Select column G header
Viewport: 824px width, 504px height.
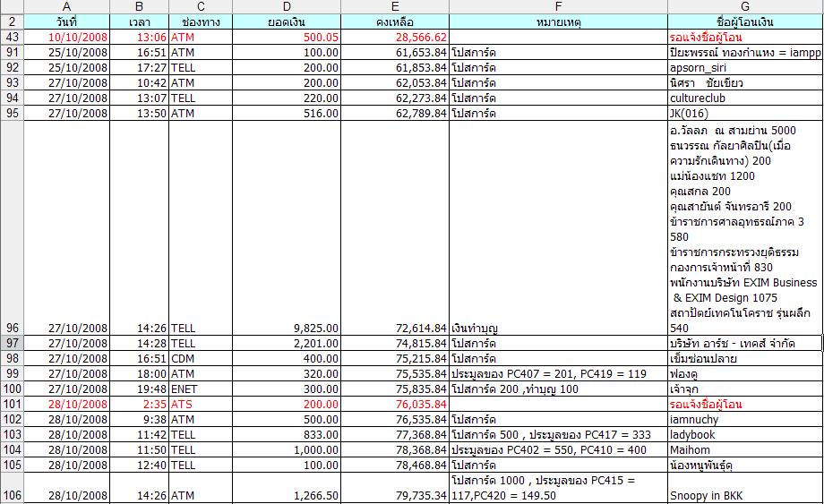pyautogui.click(x=746, y=7)
